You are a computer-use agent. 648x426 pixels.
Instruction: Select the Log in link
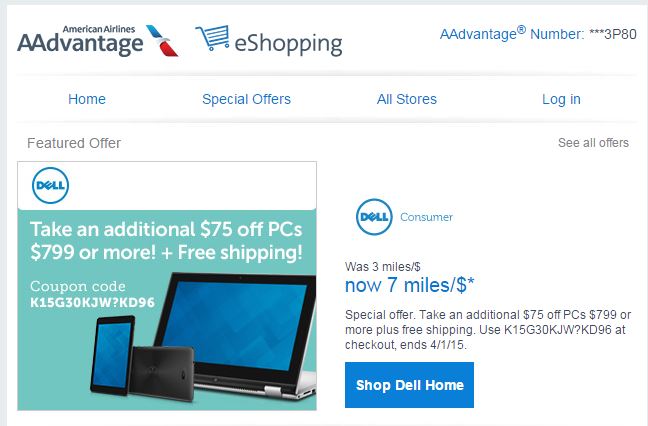click(561, 99)
